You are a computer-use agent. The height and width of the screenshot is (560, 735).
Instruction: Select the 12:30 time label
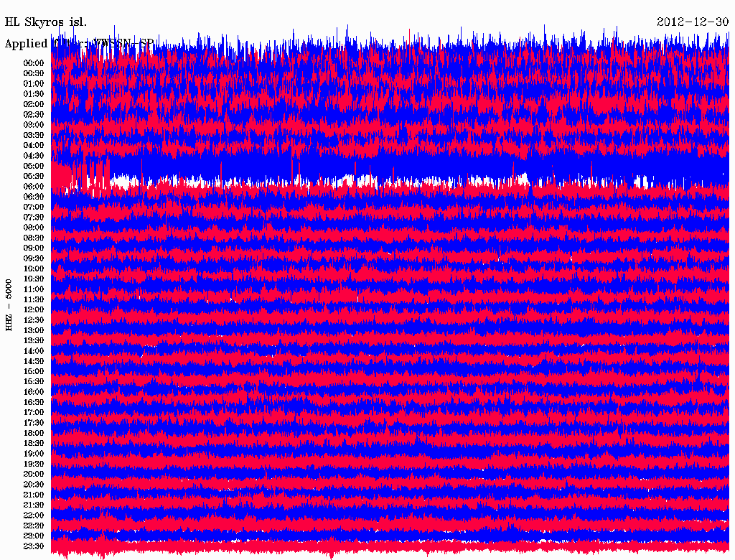click(34, 320)
